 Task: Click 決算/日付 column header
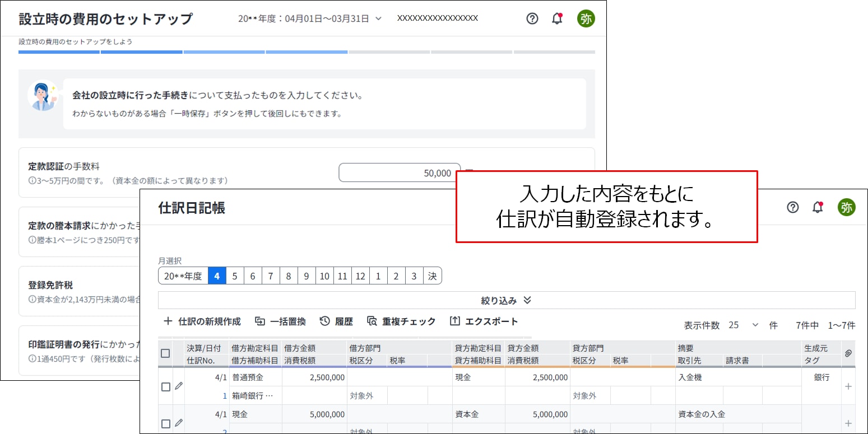click(x=206, y=348)
